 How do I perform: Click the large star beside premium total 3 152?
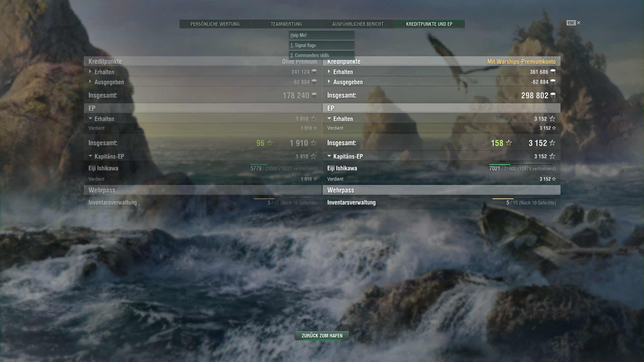(x=552, y=143)
